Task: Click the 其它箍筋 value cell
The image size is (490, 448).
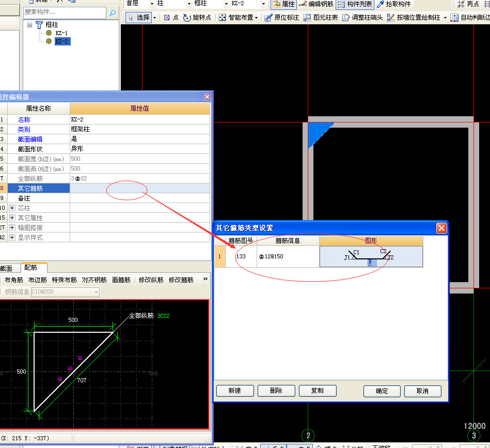Action: point(140,188)
